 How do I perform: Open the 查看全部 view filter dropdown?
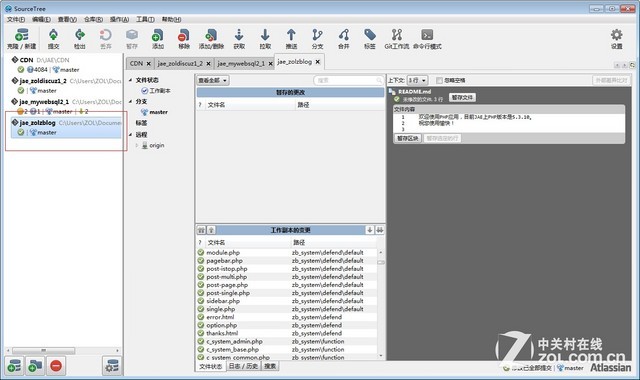(x=213, y=80)
